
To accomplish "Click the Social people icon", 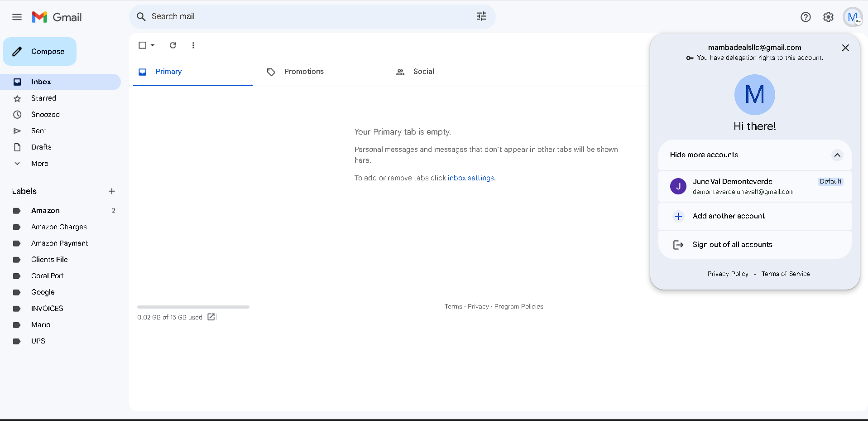I will [400, 72].
